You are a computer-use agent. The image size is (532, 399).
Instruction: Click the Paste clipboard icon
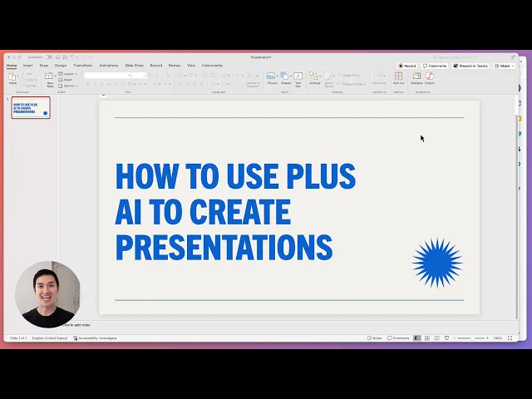click(12, 76)
